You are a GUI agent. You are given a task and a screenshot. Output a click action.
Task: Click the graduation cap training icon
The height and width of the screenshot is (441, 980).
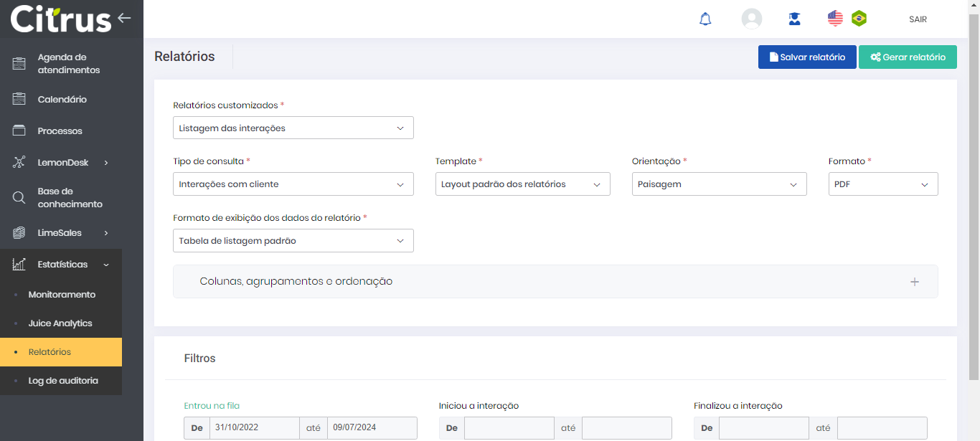[x=794, y=19]
